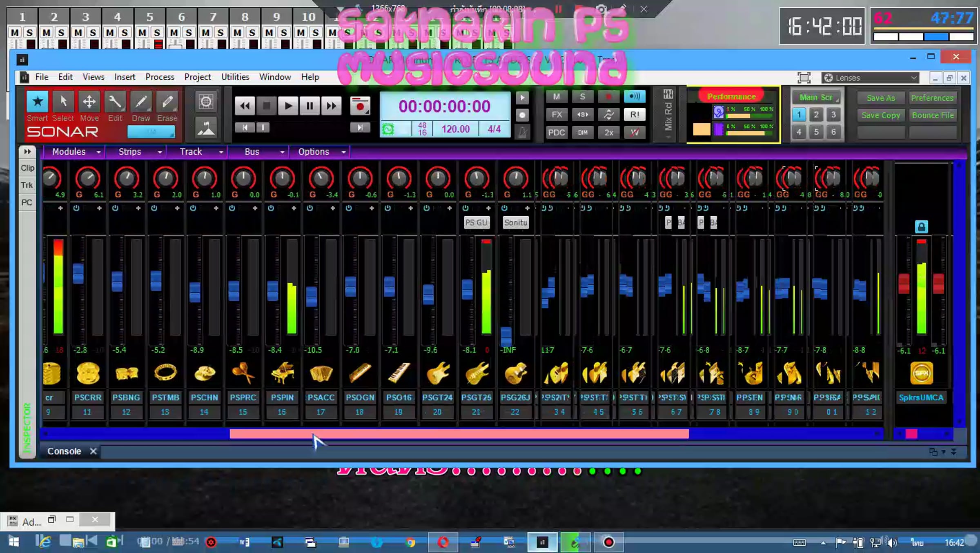Open the Process menu
Image resolution: width=980 pixels, height=553 pixels.
160,77
